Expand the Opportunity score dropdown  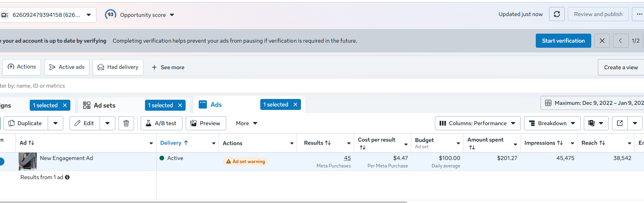172,15
